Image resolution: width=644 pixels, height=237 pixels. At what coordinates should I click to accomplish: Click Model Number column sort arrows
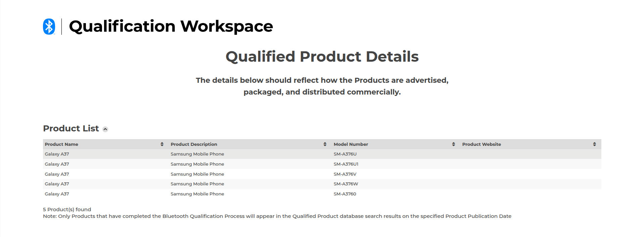[x=453, y=144]
